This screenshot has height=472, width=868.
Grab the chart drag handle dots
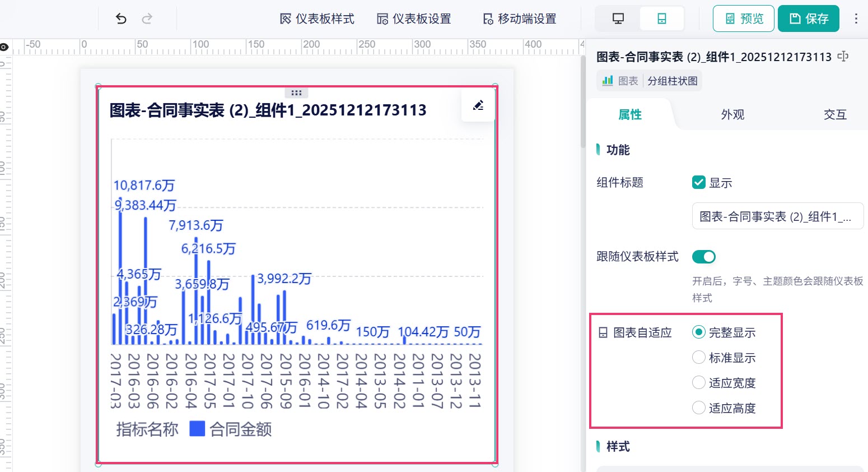pyautogui.click(x=297, y=93)
